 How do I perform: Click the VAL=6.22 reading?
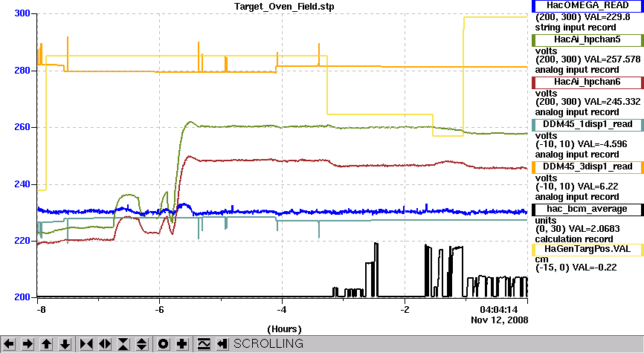[598, 187]
